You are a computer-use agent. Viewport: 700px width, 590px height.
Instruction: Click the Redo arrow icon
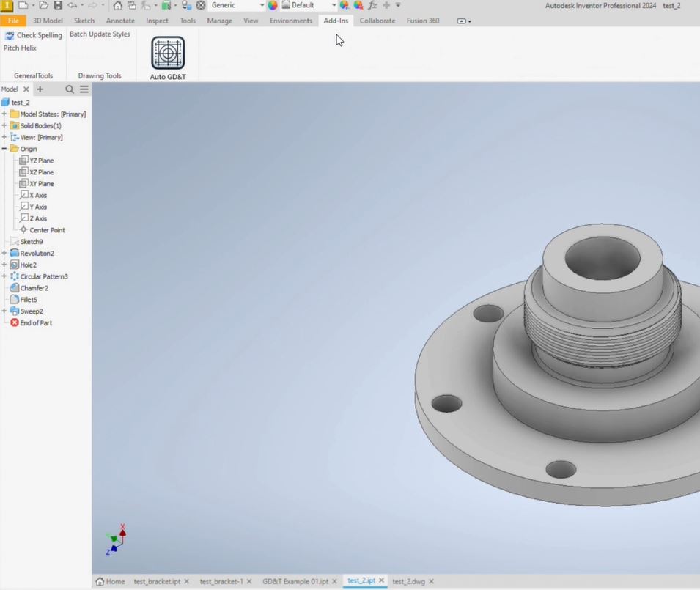coord(92,5)
